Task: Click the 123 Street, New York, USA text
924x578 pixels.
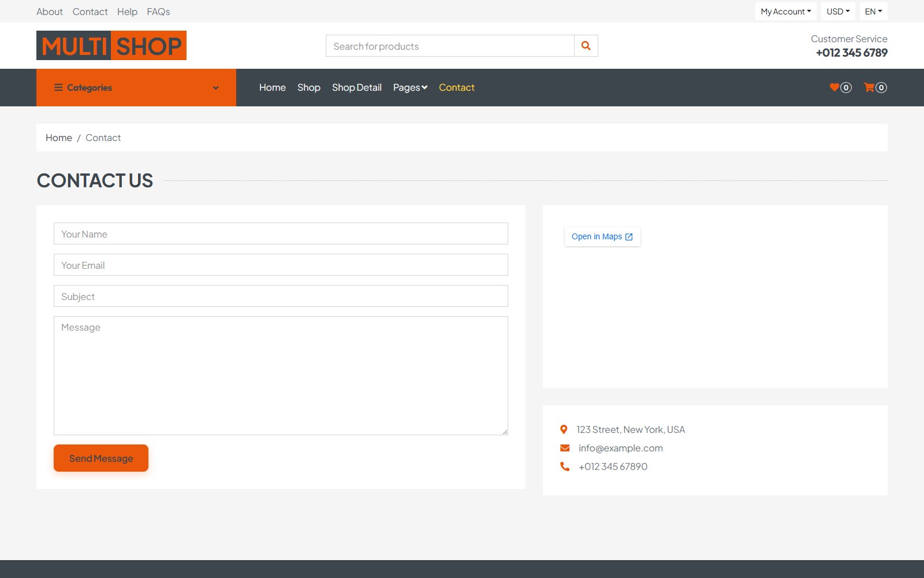Action: (631, 429)
